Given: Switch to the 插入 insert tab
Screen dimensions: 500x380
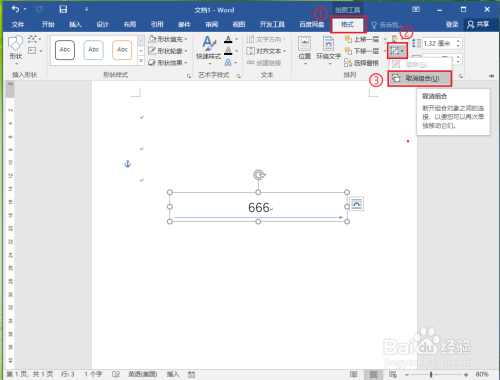Looking at the screenshot, I should coord(75,24).
